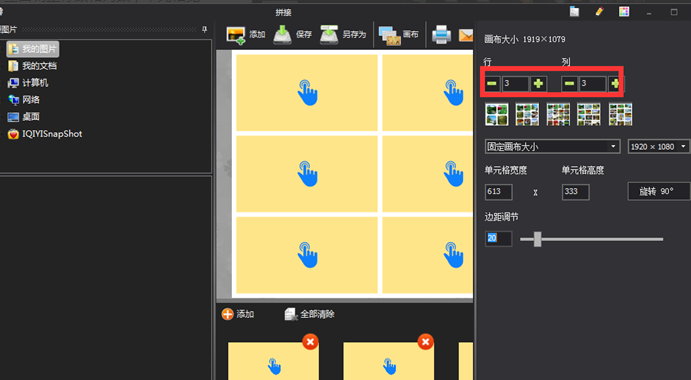This screenshot has width=691, height=380.
Task: Click the color grid icon in title bar
Action: [x=624, y=12]
